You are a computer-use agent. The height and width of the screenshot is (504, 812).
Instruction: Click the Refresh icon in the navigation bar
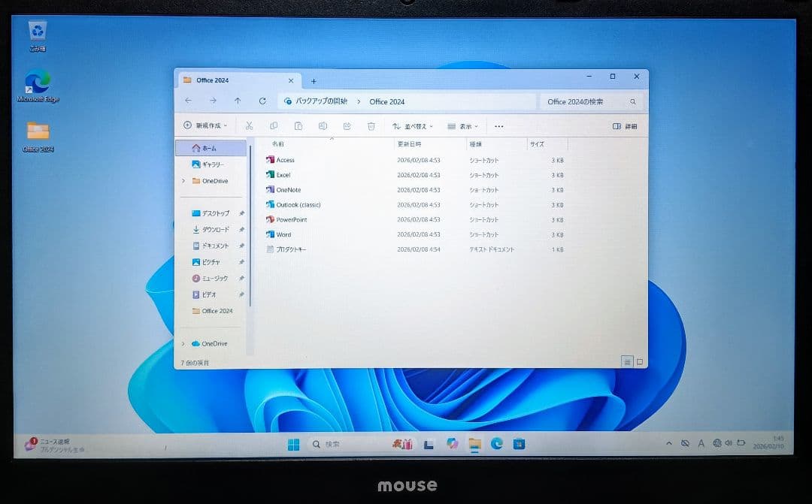262,101
